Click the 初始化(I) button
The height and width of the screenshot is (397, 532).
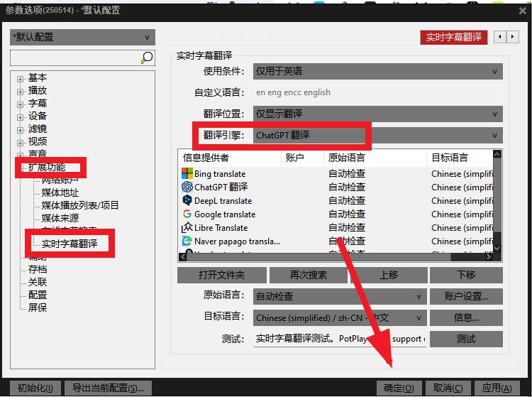point(35,388)
